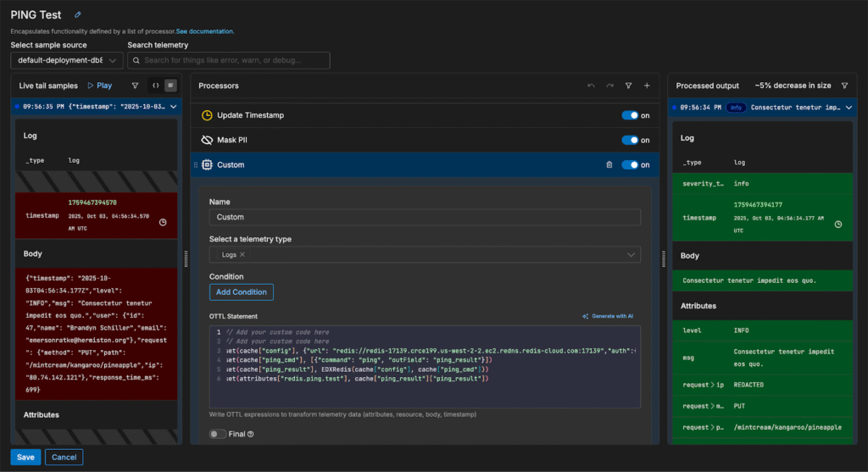Add a processor with the plus icon
Viewport: 868px width, 472px height.
point(647,86)
